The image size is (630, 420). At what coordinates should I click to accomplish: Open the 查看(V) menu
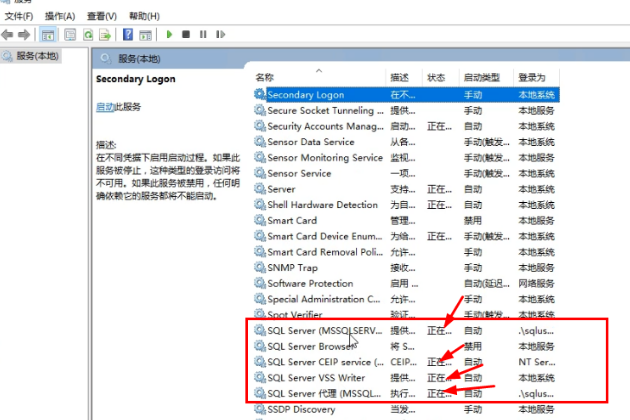(x=101, y=17)
